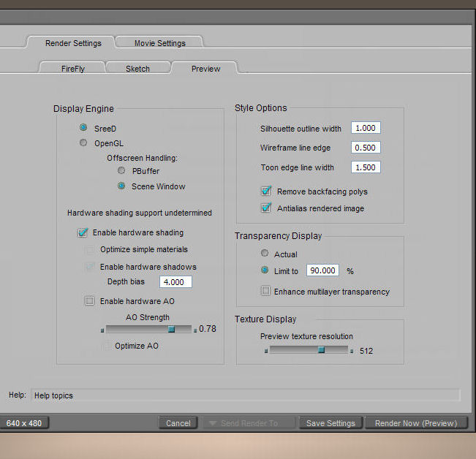Screen dimensions: 476x459
Task: Enable hardware AO checkbox
Action: [90, 301]
